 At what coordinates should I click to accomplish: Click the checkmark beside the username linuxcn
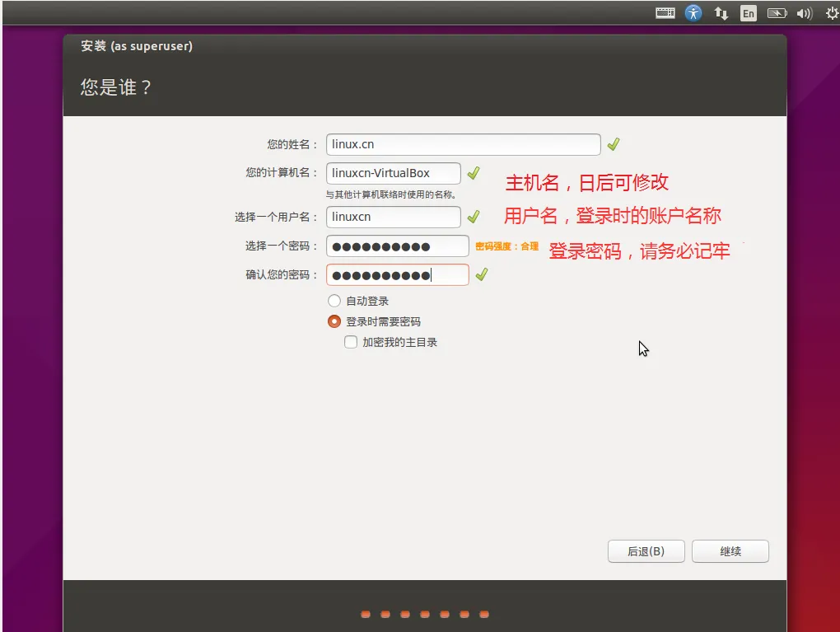pyautogui.click(x=474, y=217)
